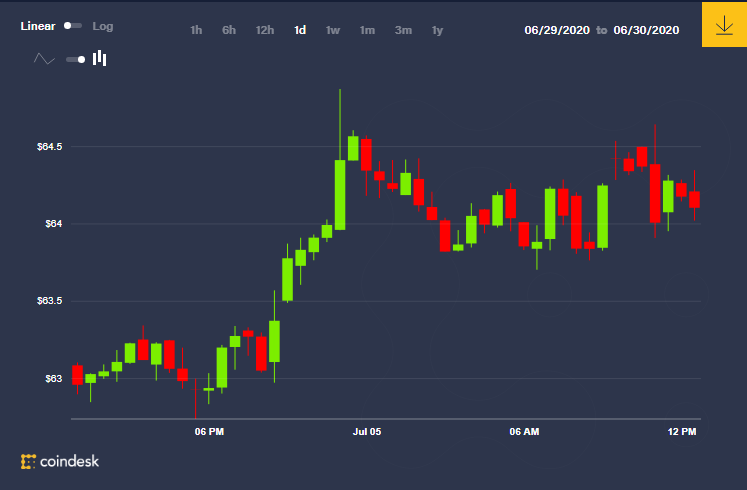Edit the start date 06/29/2020

point(557,30)
